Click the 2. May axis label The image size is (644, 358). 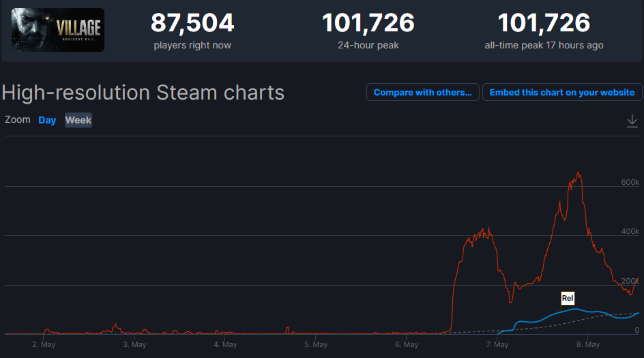[x=44, y=344]
